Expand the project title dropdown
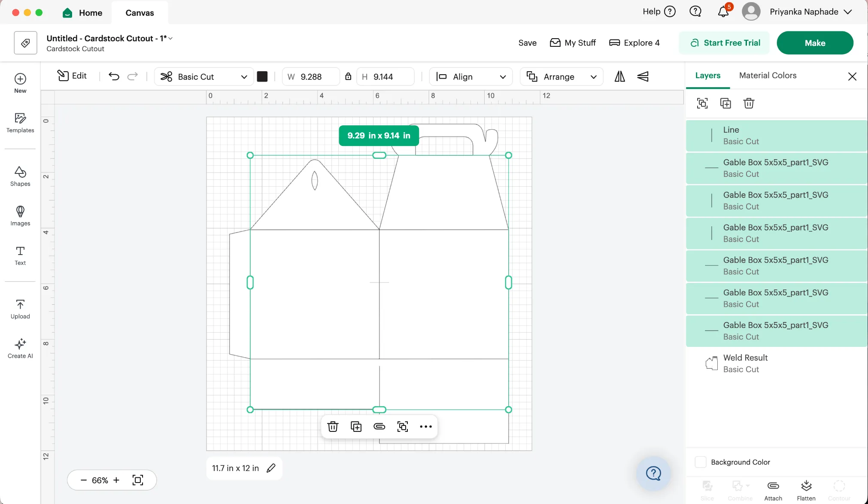 [x=170, y=38]
